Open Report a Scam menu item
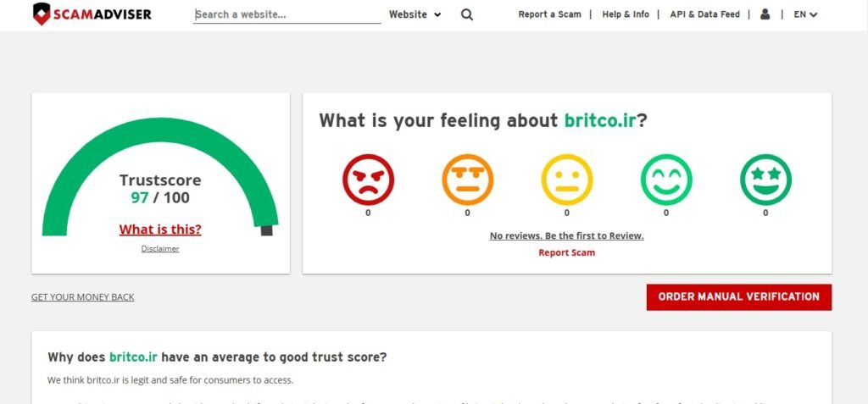Screen dimensions: 868x404 click(549, 15)
